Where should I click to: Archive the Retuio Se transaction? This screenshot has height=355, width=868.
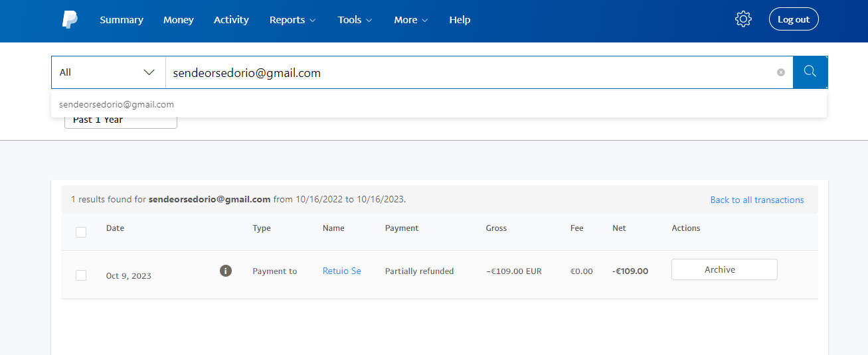[x=724, y=269]
